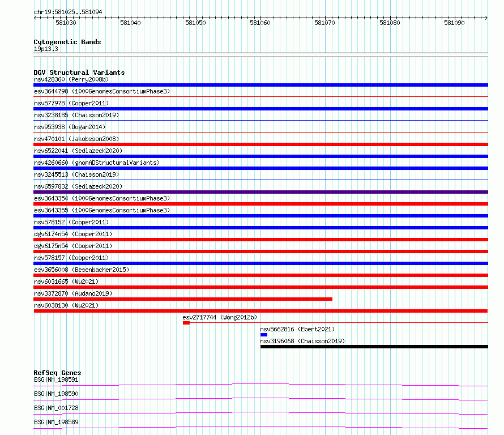Click the magenta line under BSG|NM_198591
This screenshot has height=435, width=504.
[260, 385]
